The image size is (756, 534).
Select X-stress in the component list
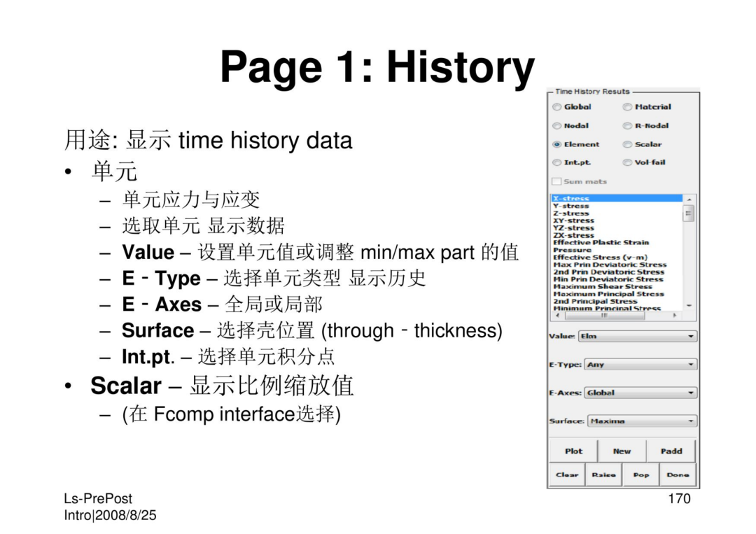617,198
